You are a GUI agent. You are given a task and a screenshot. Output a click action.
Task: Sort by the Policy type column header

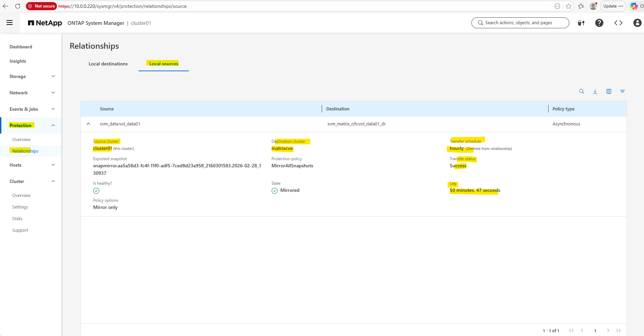(563, 109)
